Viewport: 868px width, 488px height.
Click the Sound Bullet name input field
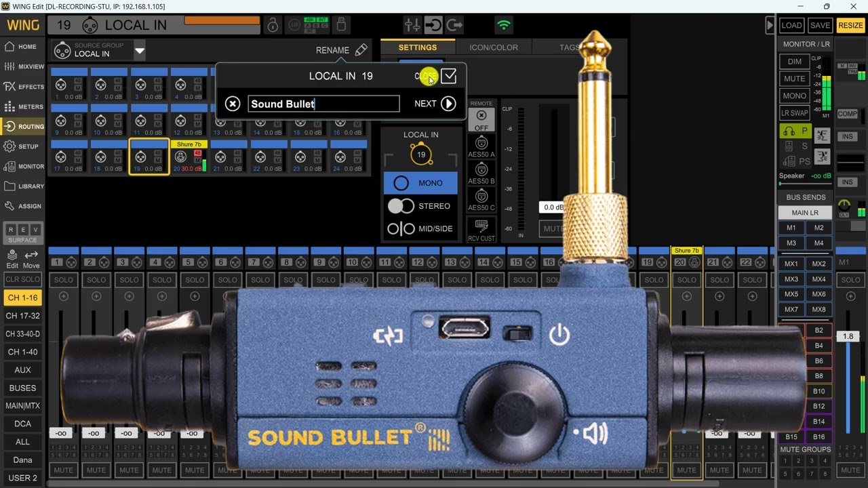323,104
